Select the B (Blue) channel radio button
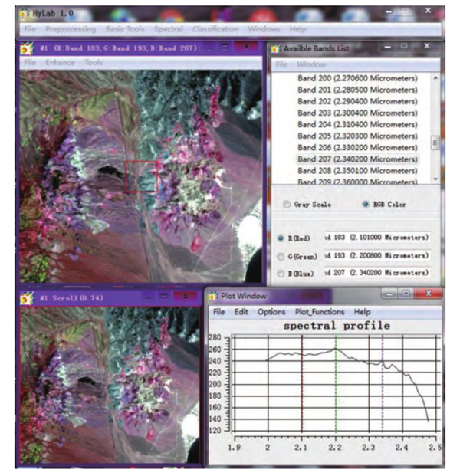Image resolution: width=460 pixels, height=476 pixels. coord(281,274)
